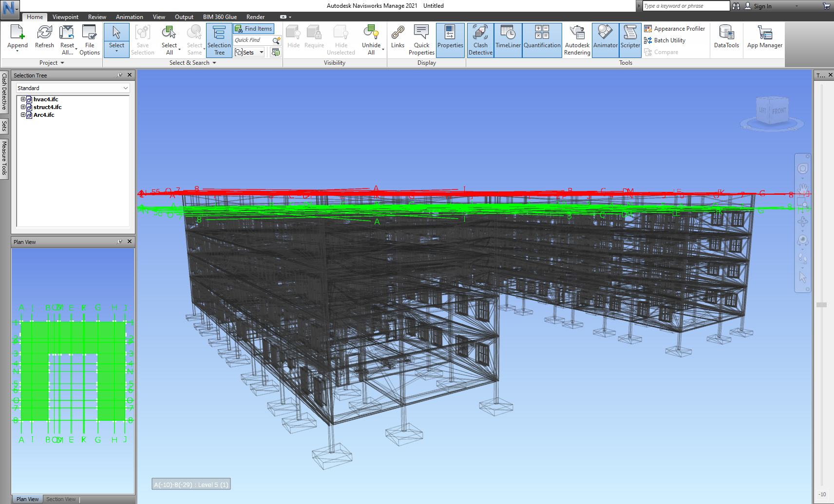Open the Animator tool
This screenshot has width=834, height=504.
click(x=605, y=40)
